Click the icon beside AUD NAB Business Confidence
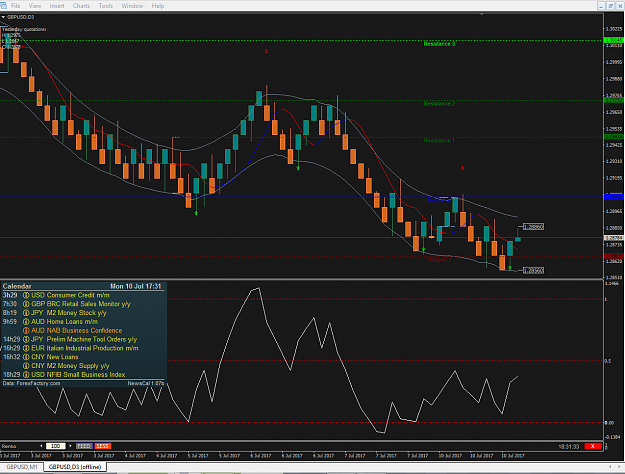Image resolution: width=625 pixels, height=474 pixels. 26,330
